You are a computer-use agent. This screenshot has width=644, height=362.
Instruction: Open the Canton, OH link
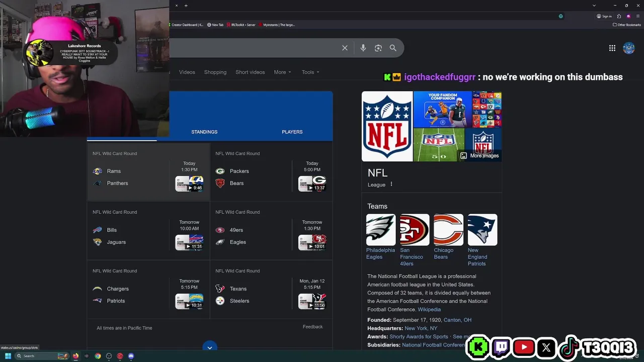[x=457, y=320]
